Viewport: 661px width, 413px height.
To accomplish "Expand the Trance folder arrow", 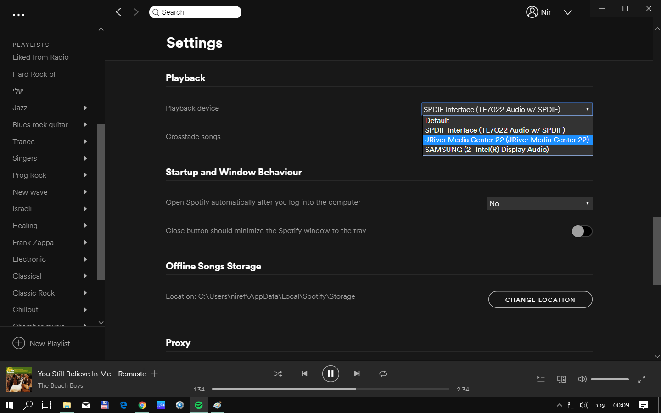I will 85,142.
